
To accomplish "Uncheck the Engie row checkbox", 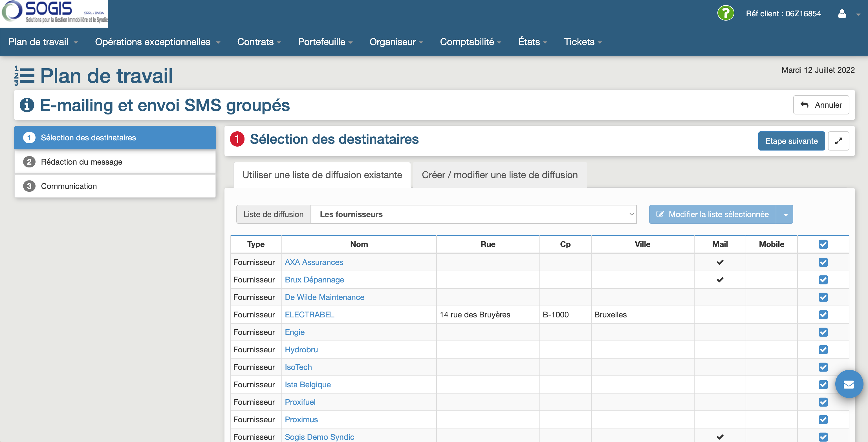I will coord(823,332).
